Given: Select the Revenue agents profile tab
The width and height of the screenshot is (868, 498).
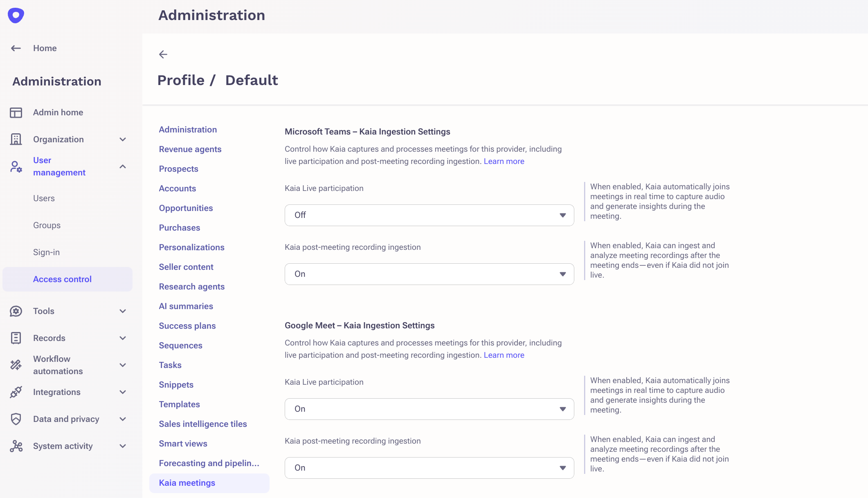Looking at the screenshot, I should (190, 149).
